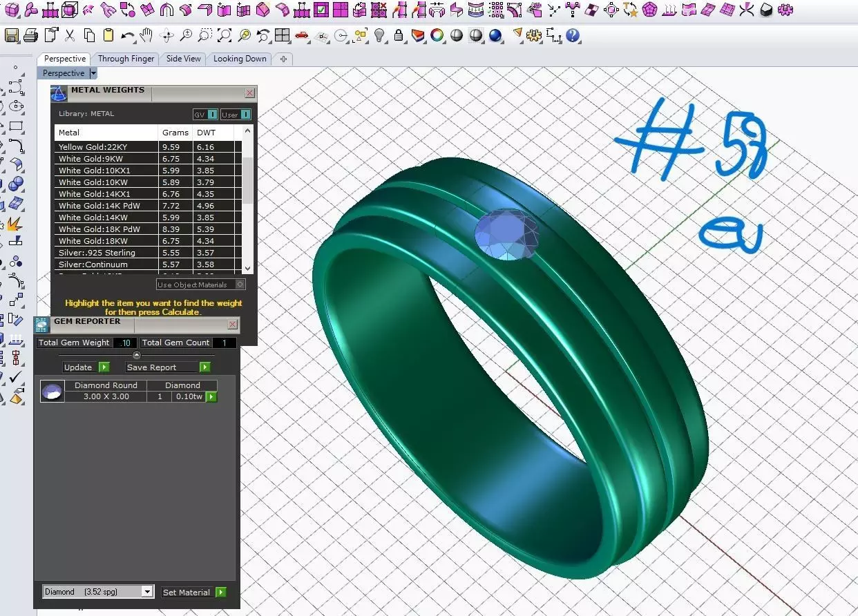Screen dimensions: 858x616
Task: Select the White Gold:18KW row
Action: click(x=148, y=241)
